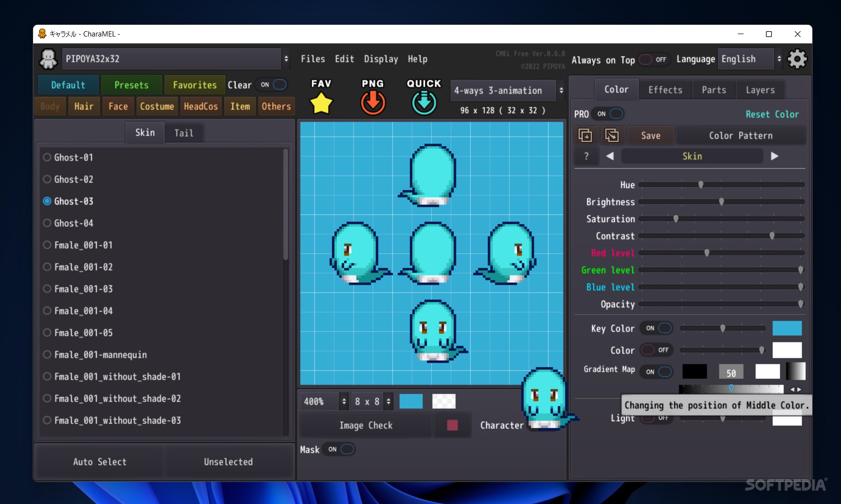Click the Image Check button
This screenshot has width=841, height=504.
point(366,425)
